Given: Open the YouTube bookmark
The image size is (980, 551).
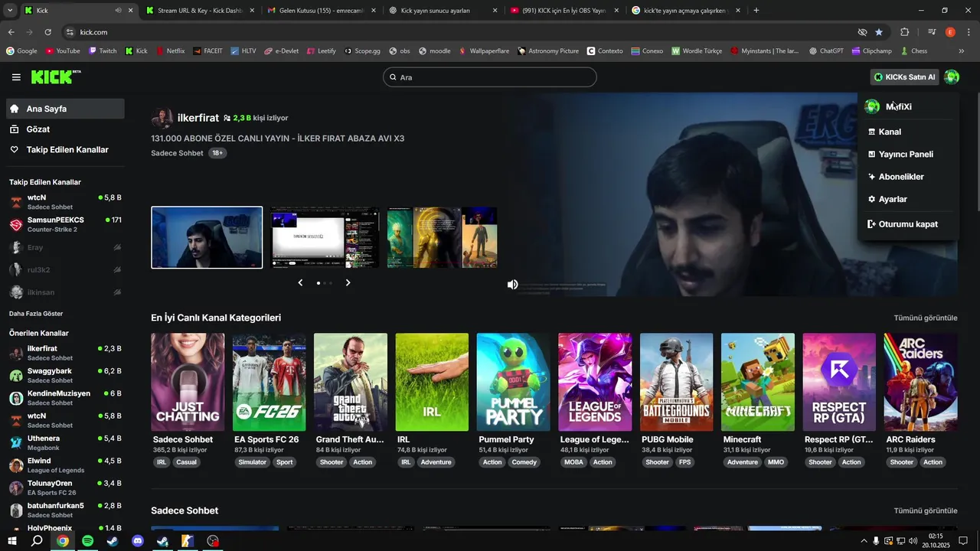Looking at the screenshot, I should [x=62, y=51].
